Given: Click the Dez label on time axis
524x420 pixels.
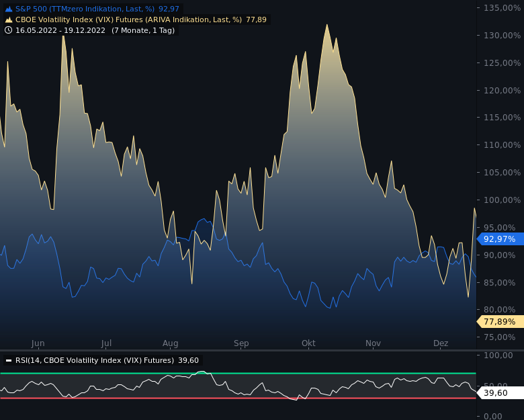Looking at the screenshot, I should [x=441, y=343].
